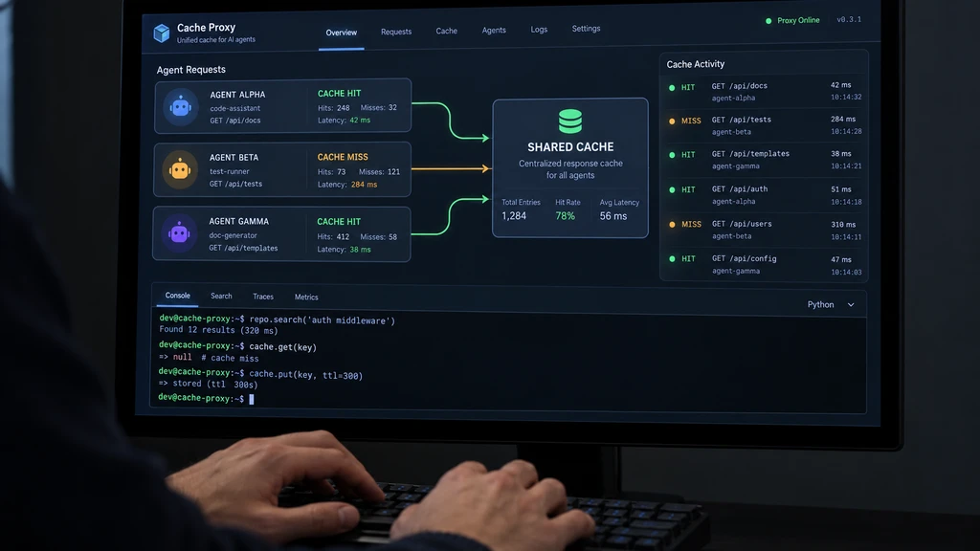Open the GET /api/config activity row

point(764,264)
